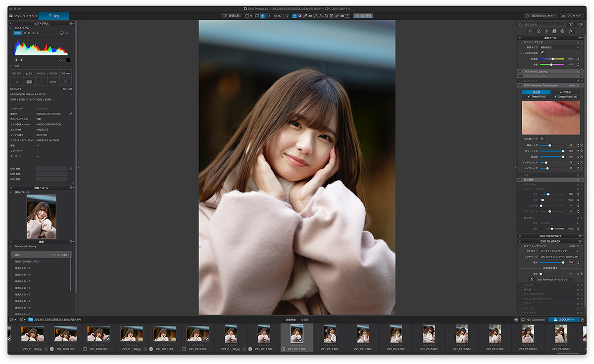Show the fx effects tool filter
Image resolution: width=594 pixels, height=364 pixels.
click(571, 31)
